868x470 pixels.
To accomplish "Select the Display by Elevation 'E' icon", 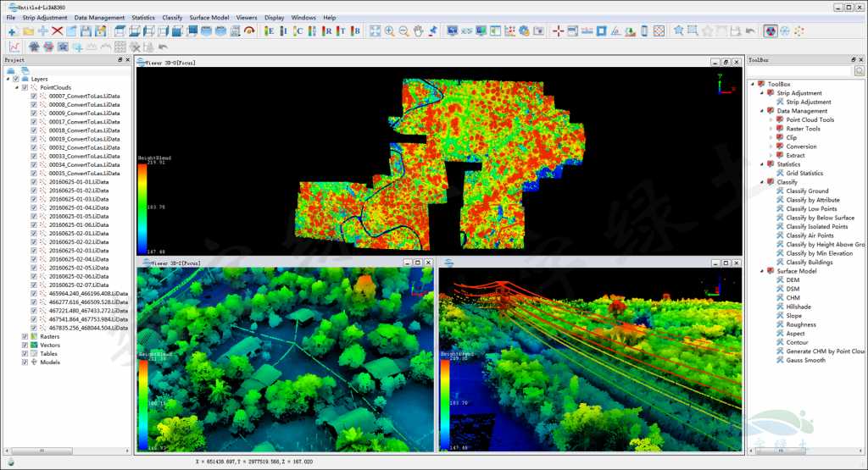I will (x=270, y=31).
